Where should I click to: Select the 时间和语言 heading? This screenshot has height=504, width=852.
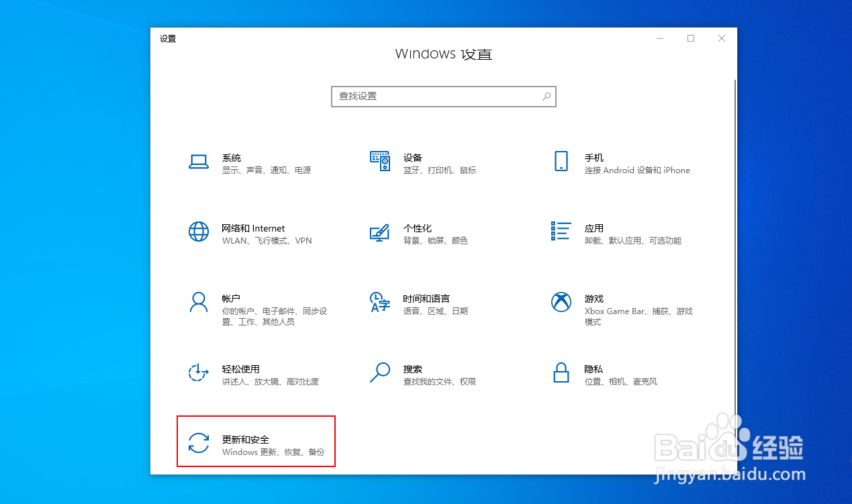426,299
